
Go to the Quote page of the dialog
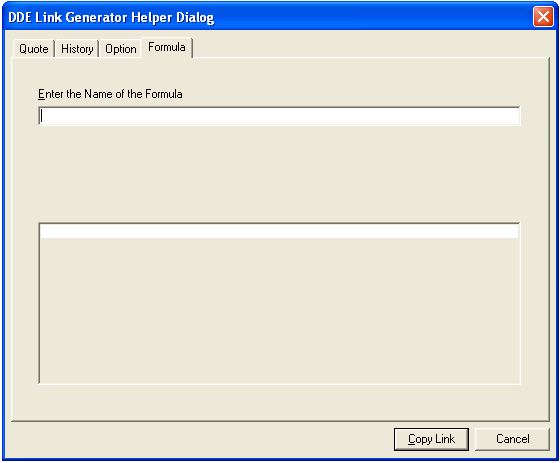click(x=34, y=49)
